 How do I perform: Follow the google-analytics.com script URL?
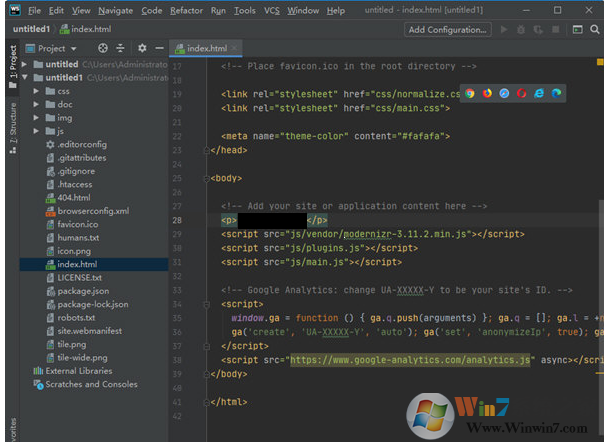tap(408, 359)
